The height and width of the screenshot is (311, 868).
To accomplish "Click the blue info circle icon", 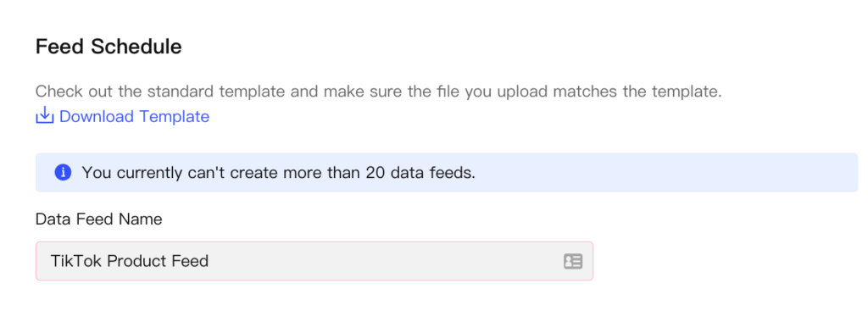I will point(63,173).
